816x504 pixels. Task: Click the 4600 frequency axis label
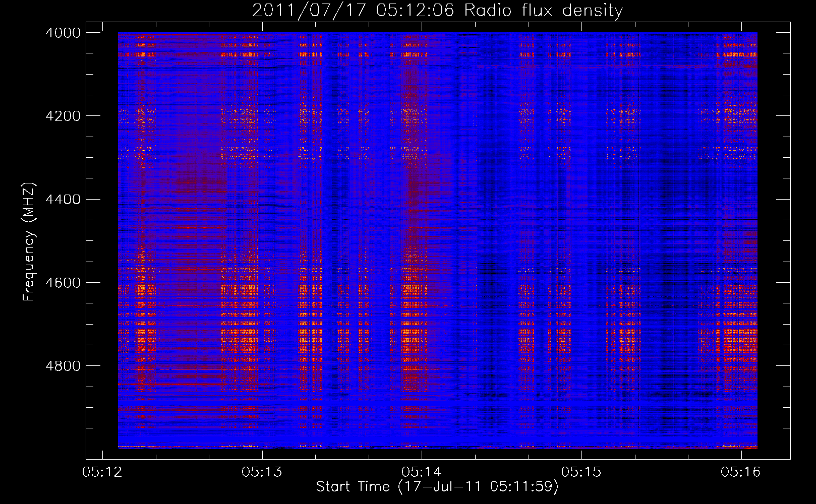[x=63, y=283]
